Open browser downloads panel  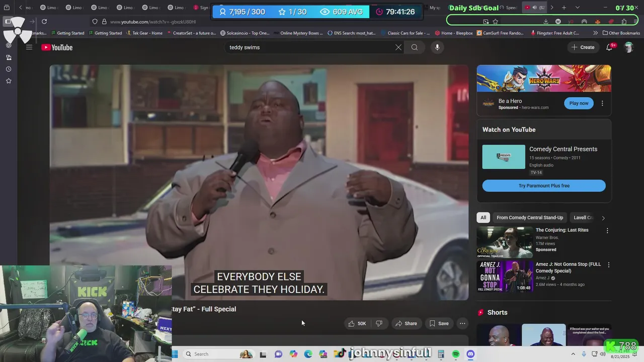coord(546,22)
